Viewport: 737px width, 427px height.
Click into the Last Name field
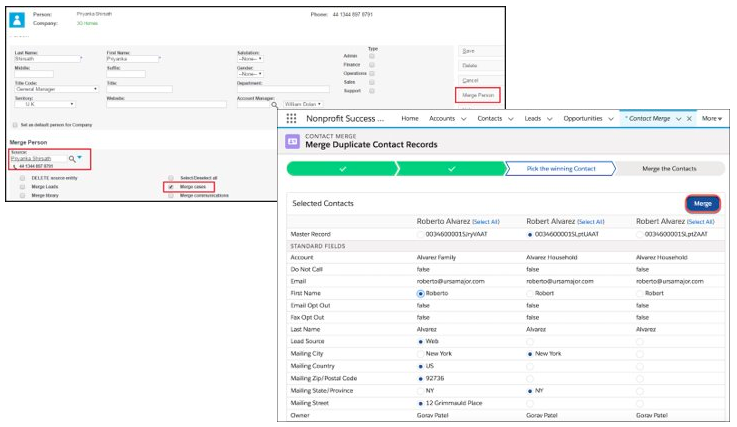coord(47,59)
